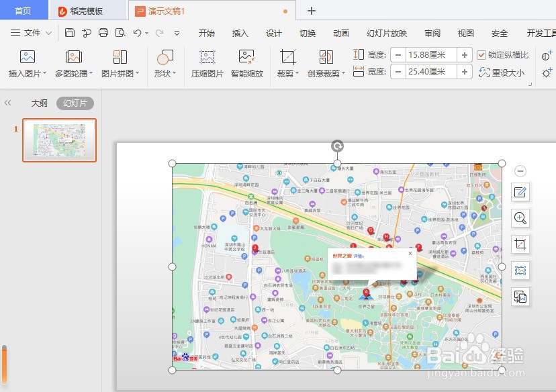Click the Print icon

103,33
